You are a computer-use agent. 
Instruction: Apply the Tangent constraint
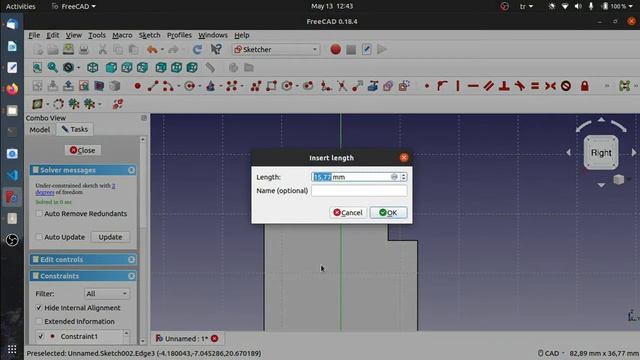pos(520,86)
